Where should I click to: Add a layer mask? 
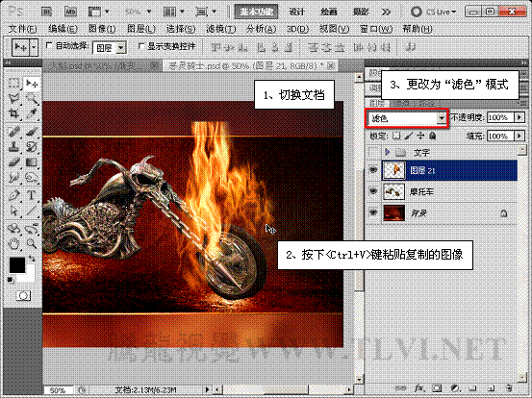coord(438,388)
